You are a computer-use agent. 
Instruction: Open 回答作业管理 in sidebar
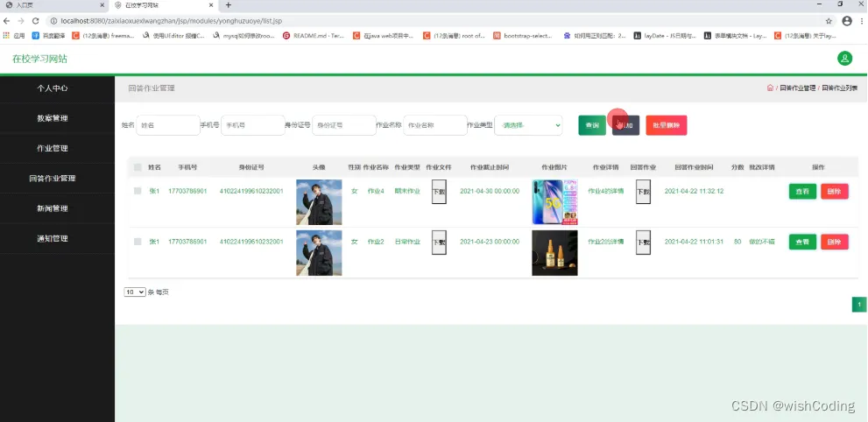coord(53,178)
